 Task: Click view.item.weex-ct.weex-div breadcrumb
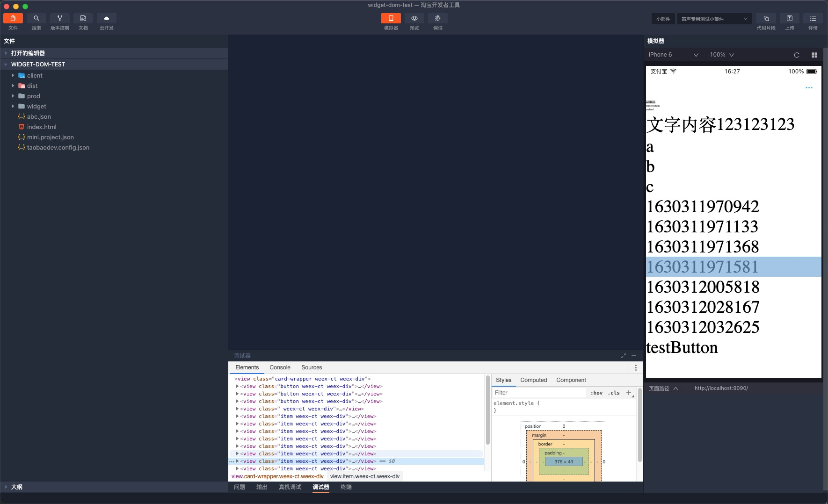[365, 476]
